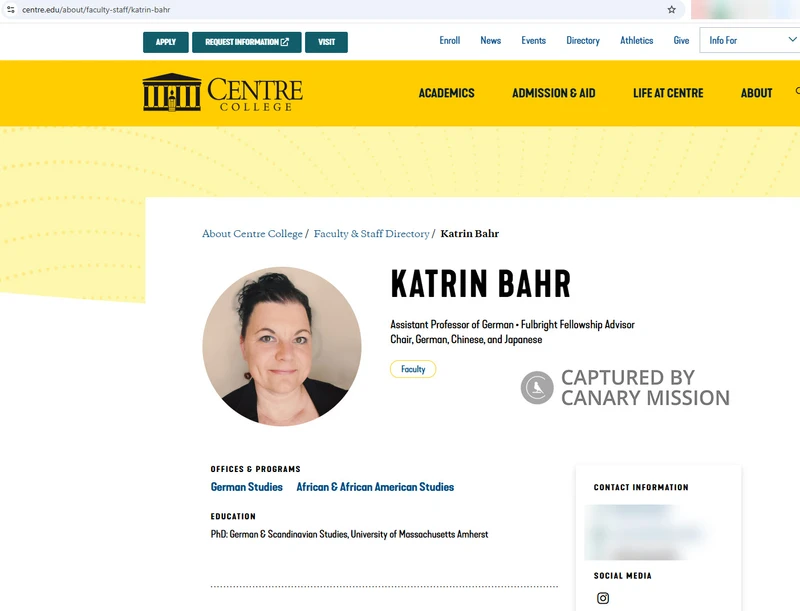Select the Katrin Bahr heading text
This screenshot has height=611, width=800.
[x=481, y=284]
